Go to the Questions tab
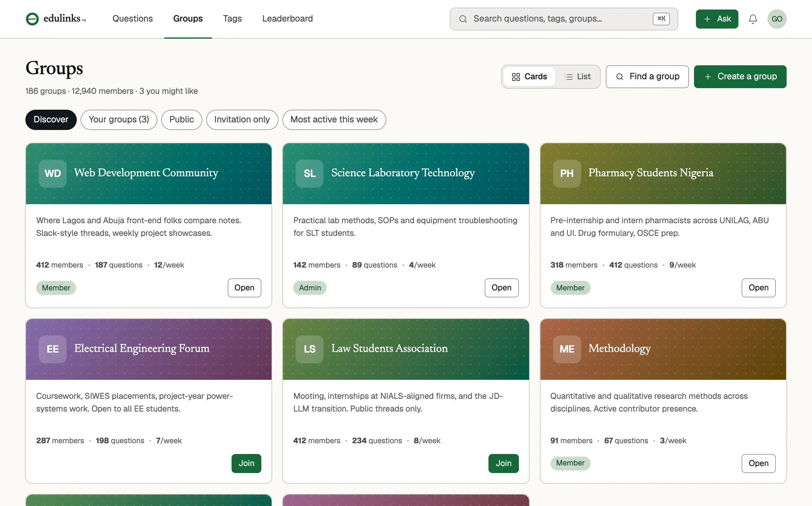812x506 pixels. pos(133,19)
